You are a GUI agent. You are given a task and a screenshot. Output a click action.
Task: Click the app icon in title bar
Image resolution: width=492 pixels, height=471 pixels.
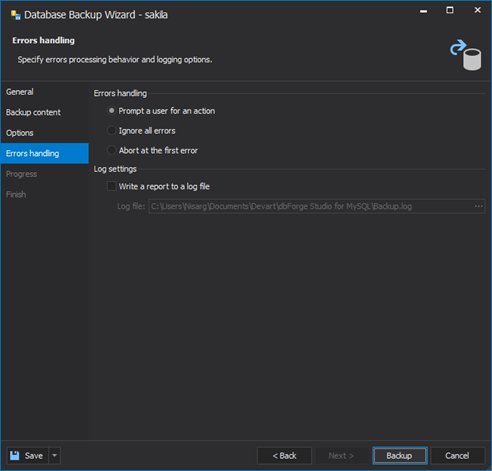(x=15, y=15)
